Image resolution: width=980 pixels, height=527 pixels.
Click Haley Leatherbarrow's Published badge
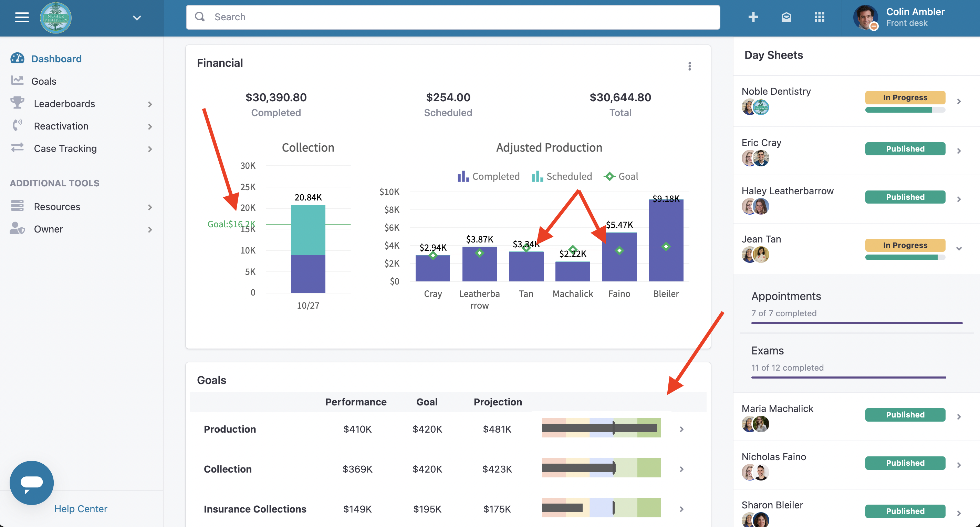click(x=905, y=197)
